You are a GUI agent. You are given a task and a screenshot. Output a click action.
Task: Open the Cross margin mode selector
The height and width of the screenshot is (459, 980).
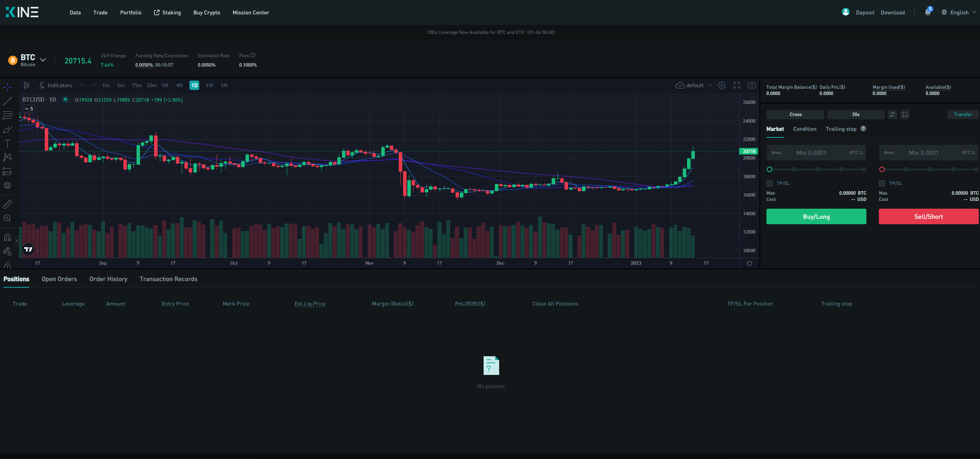point(795,114)
